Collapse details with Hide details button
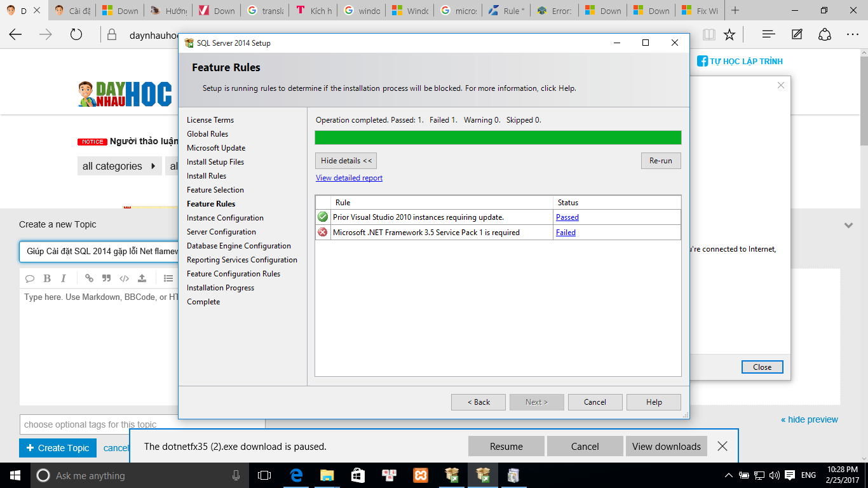868x488 pixels. pos(346,161)
